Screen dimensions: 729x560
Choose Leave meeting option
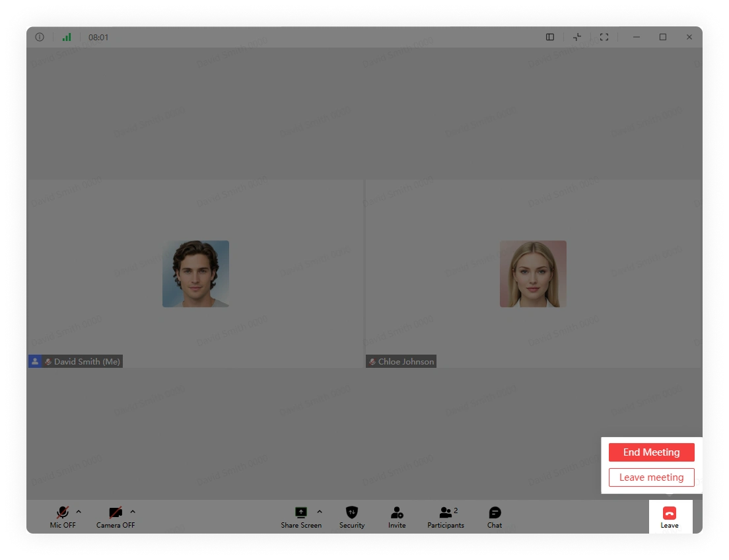(651, 477)
